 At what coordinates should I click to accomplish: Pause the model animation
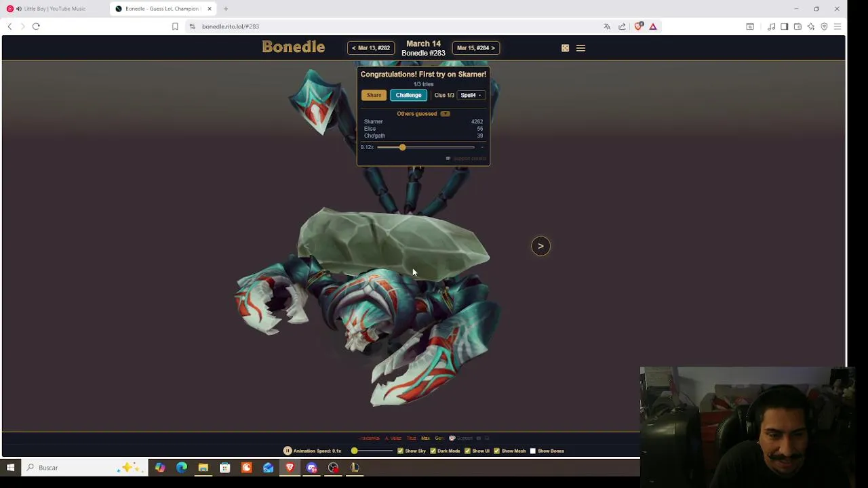coord(288,451)
